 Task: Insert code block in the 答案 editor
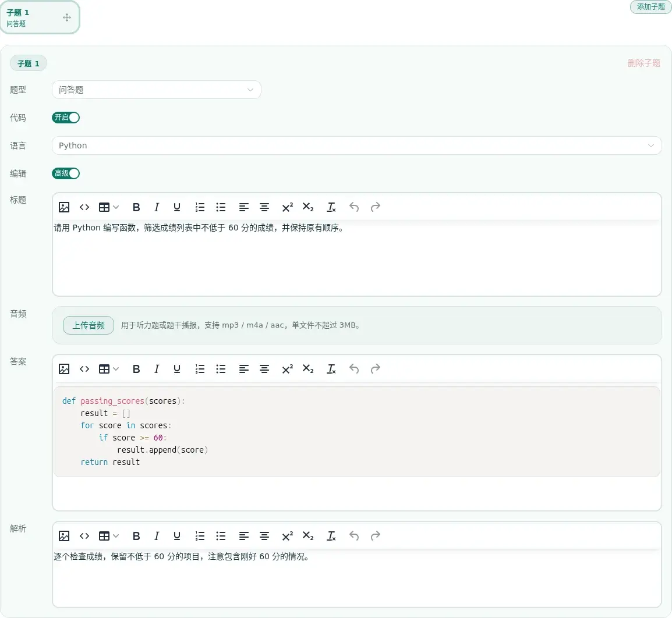84,369
